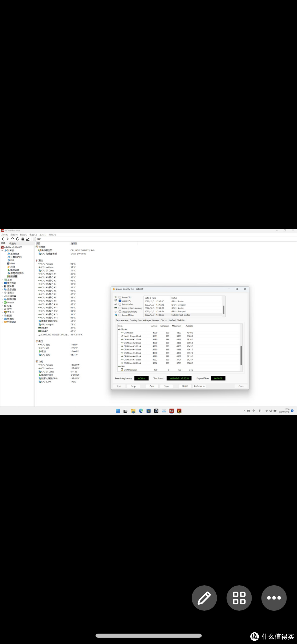Viewport: 297px width, 644px height.
Task: Click the forward navigation arrow in AIDA64
Action: (8, 239)
